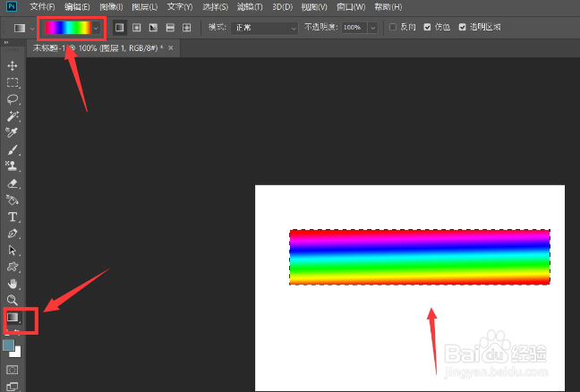This screenshot has height=392, width=580.
Task: Click the foreground color swatch
Action: click(x=9, y=345)
